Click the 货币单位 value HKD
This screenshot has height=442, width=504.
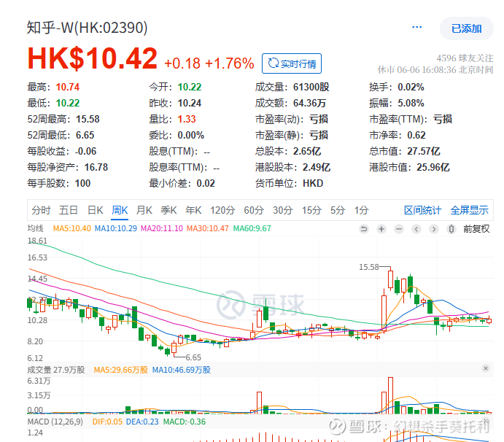coord(313,184)
